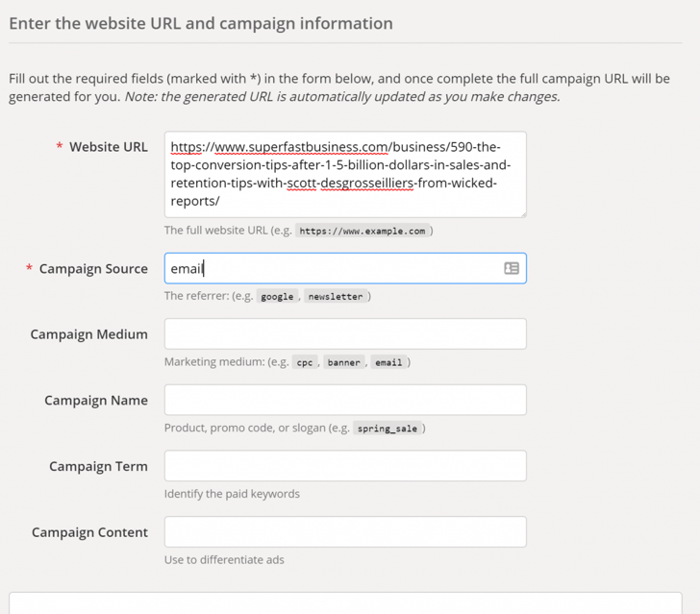Click the 'https://www.example.com' example code
Viewport: 700px width, 614px height.
[x=362, y=231]
